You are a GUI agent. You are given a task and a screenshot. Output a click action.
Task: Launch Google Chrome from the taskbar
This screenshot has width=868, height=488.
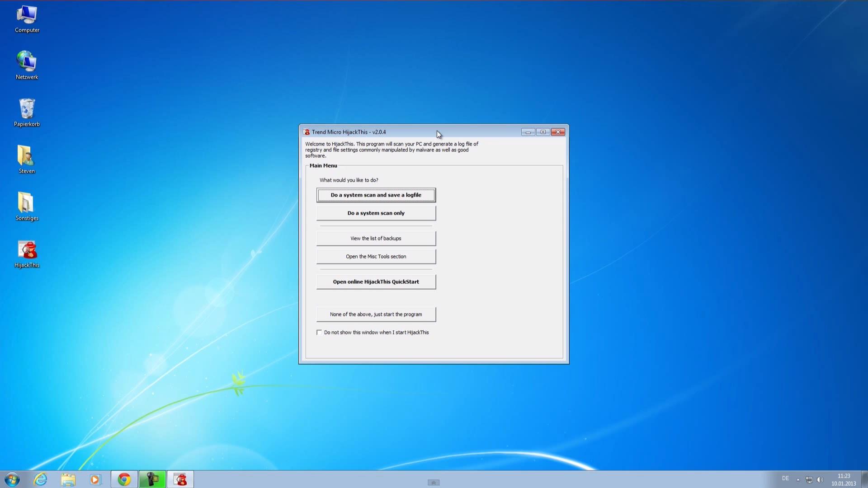(124, 479)
